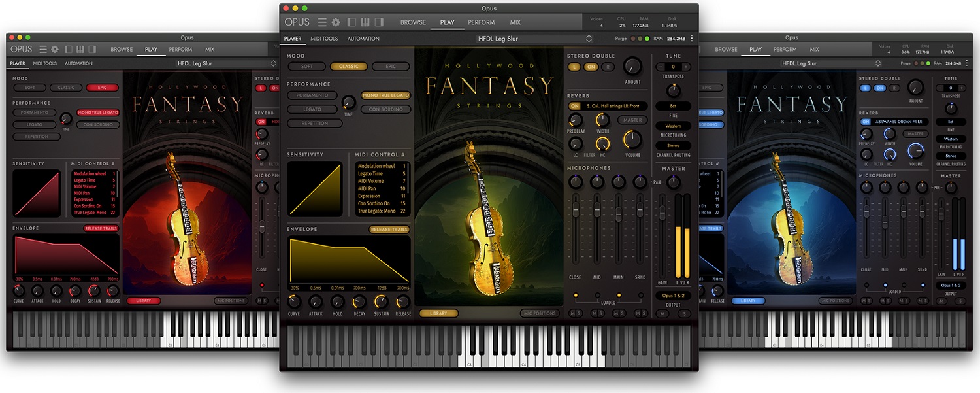Select stereo double L in center window

[576, 67]
